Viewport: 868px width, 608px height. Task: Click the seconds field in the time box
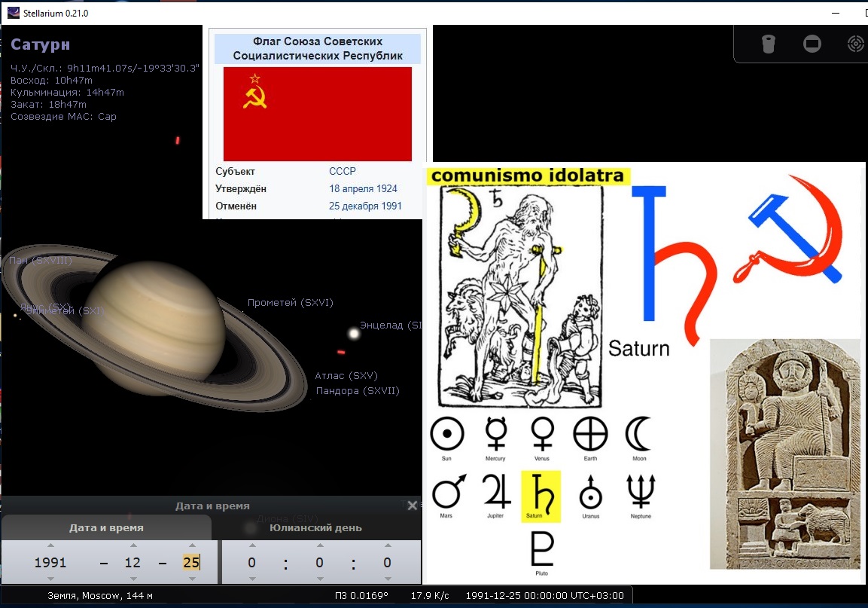click(x=387, y=563)
